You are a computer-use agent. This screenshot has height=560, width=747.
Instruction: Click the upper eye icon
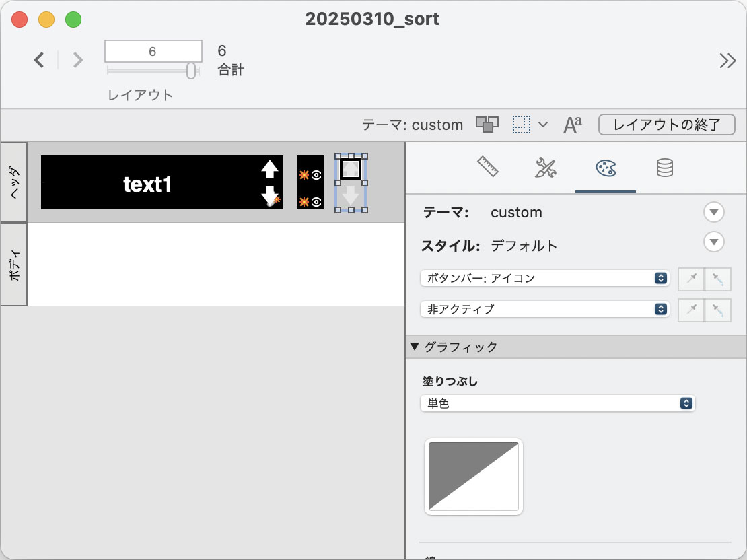(316, 176)
